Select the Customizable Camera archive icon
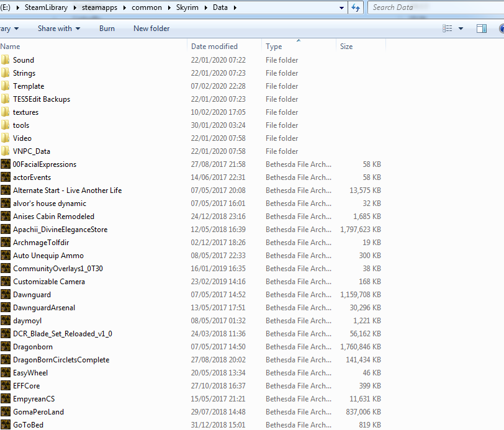Viewport: 504px width, 430px height. tap(6, 281)
